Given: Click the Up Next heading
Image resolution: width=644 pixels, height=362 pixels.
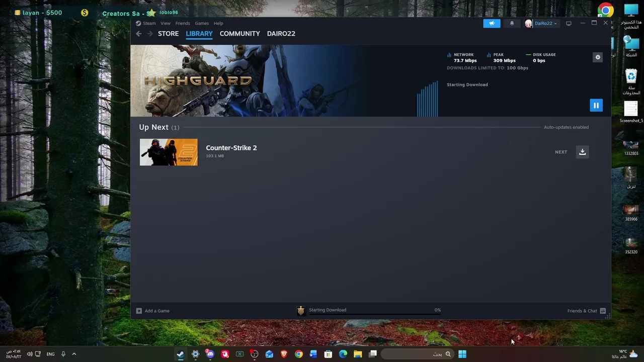Looking at the screenshot, I should pos(153,127).
